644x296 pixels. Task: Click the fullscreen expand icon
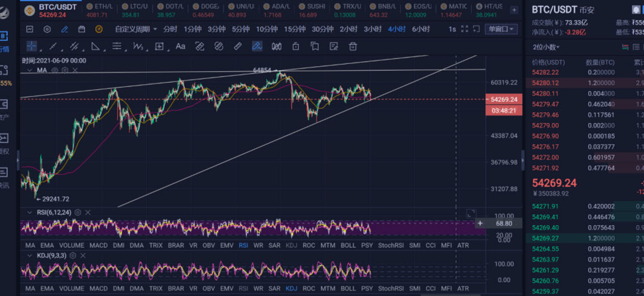click(465, 29)
